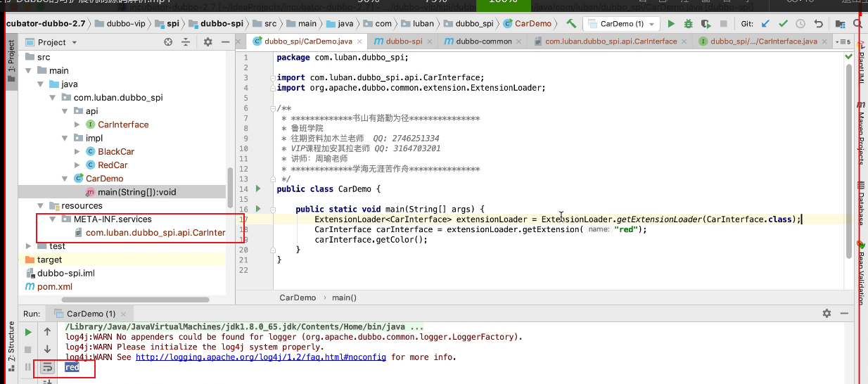Run CarDemo with the toolbar play icon
Viewport: 868px width, 384px height.
point(671,24)
